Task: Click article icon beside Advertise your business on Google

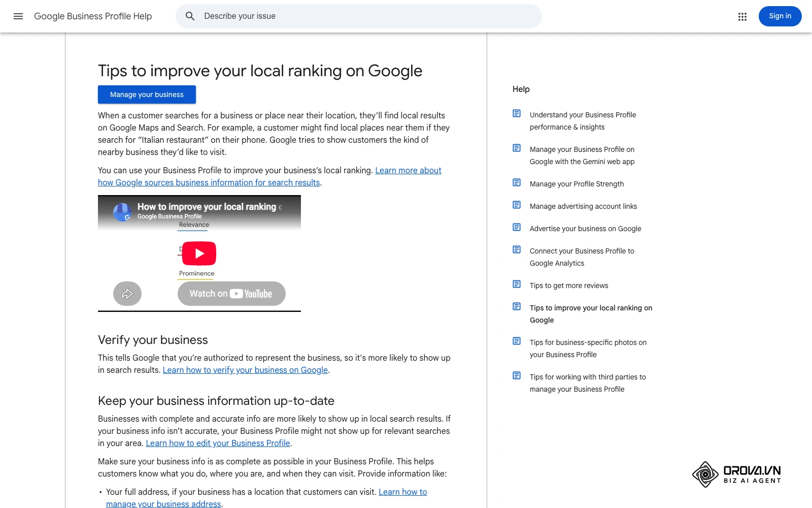Action: (517, 227)
